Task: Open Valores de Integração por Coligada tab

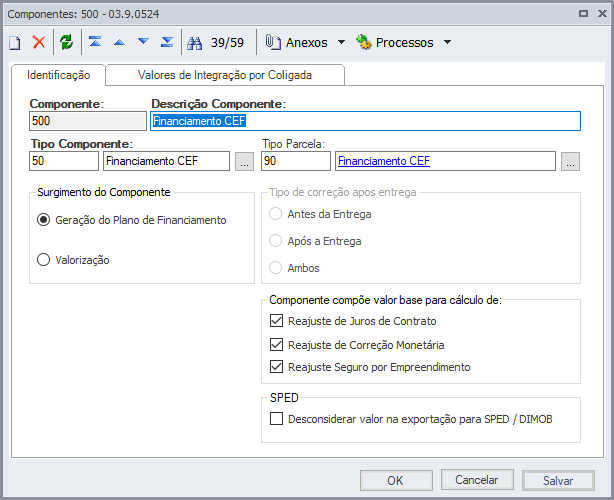Action: [225, 75]
